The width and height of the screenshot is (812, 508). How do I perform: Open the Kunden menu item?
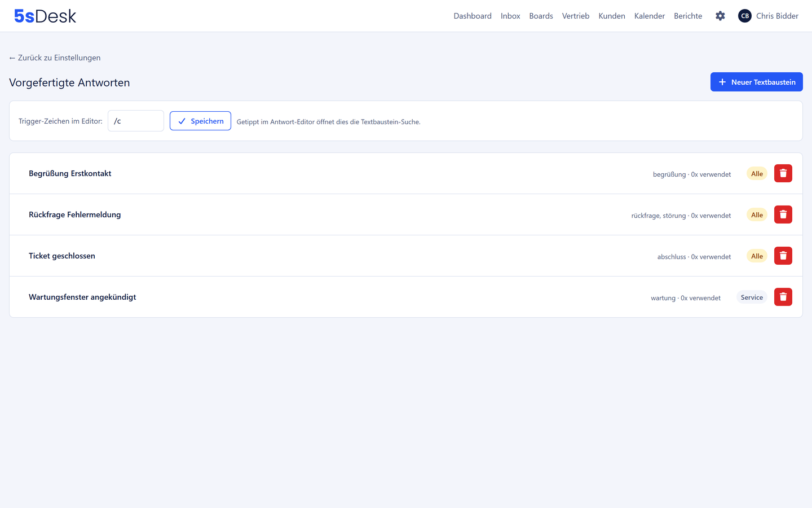coord(612,16)
